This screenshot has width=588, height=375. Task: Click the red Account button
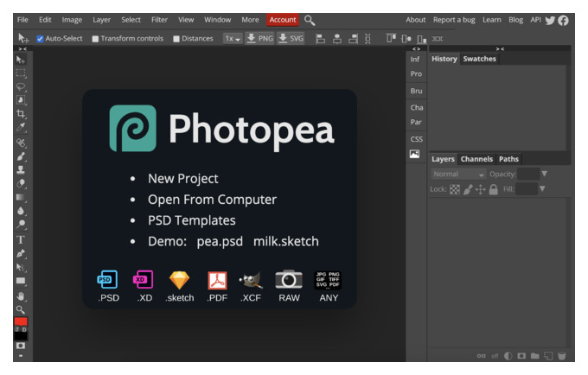pyautogui.click(x=283, y=20)
